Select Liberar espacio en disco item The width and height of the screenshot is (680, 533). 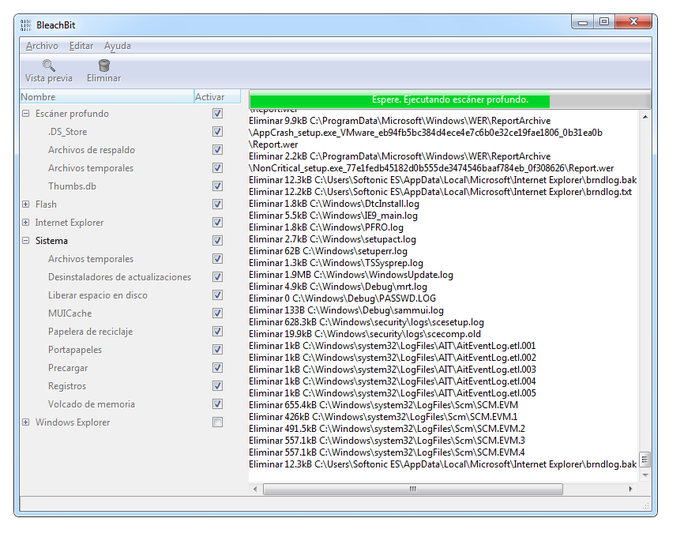click(98, 295)
